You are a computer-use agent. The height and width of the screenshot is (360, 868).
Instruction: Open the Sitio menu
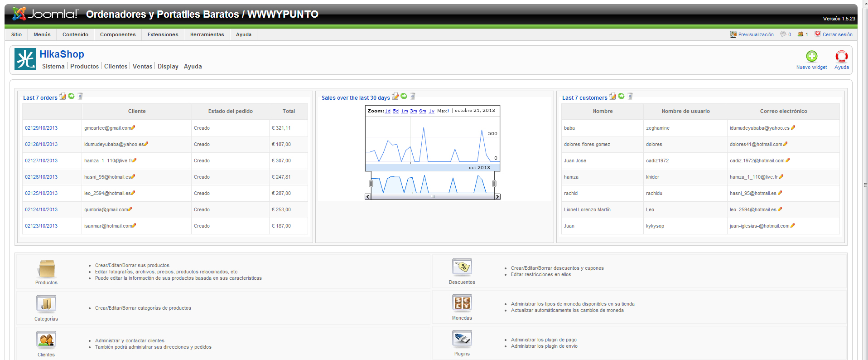[16, 34]
